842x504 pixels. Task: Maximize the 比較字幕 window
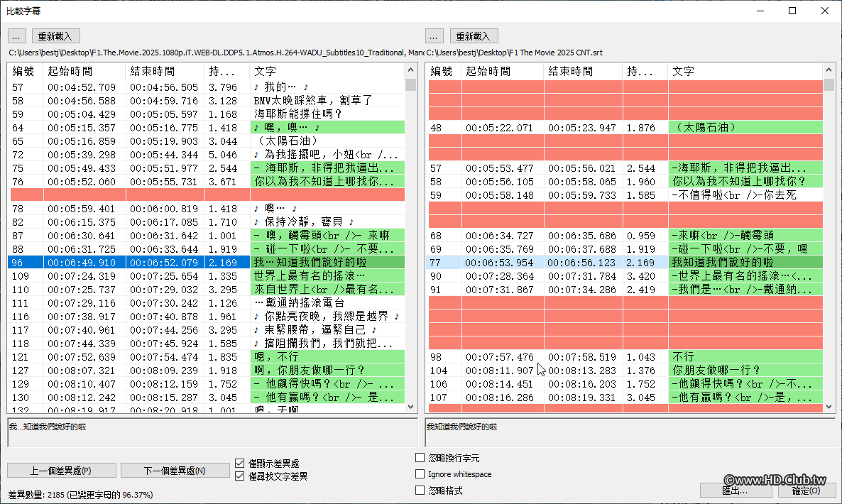pos(792,11)
